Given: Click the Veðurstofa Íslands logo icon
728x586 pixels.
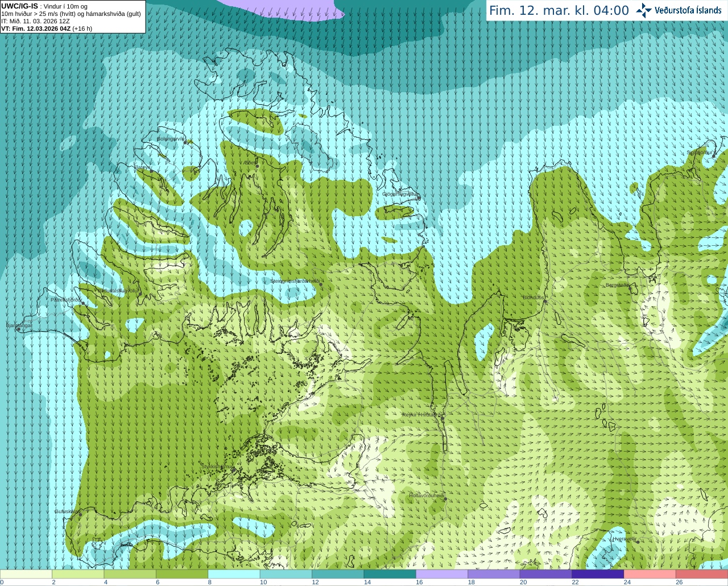Looking at the screenshot, I should (x=644, y=10).
